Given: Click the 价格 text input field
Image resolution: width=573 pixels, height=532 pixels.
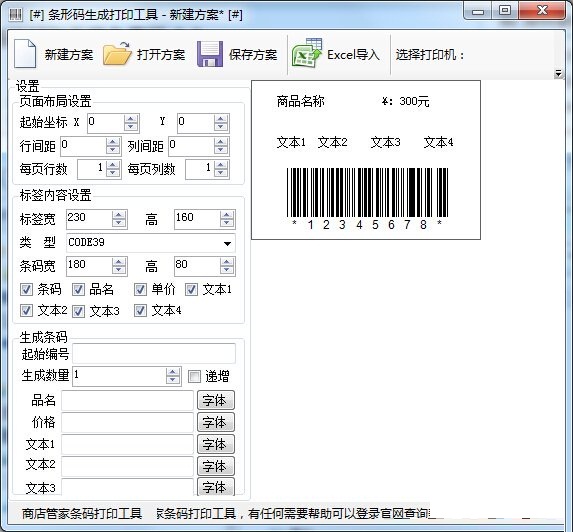Looking at the screenshot, I should tap(127, 422).
